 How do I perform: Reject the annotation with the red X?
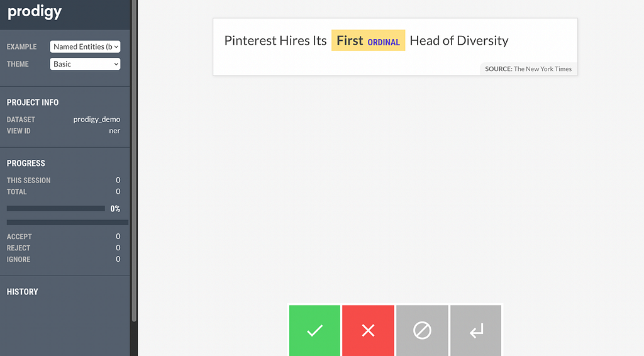click(369, 330)
